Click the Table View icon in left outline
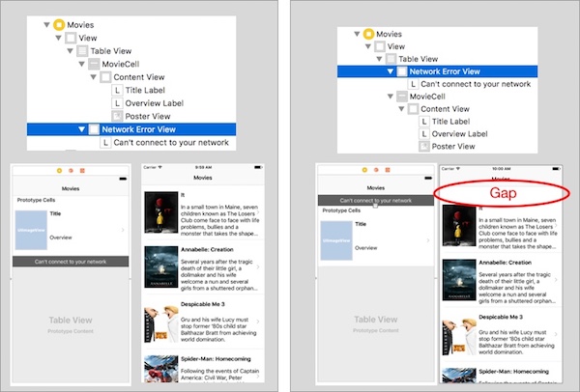Screen dimensions: 580x392 82,51
